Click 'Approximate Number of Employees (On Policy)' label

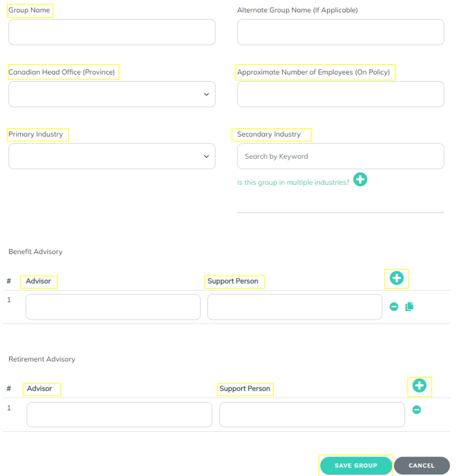(313, 72)
